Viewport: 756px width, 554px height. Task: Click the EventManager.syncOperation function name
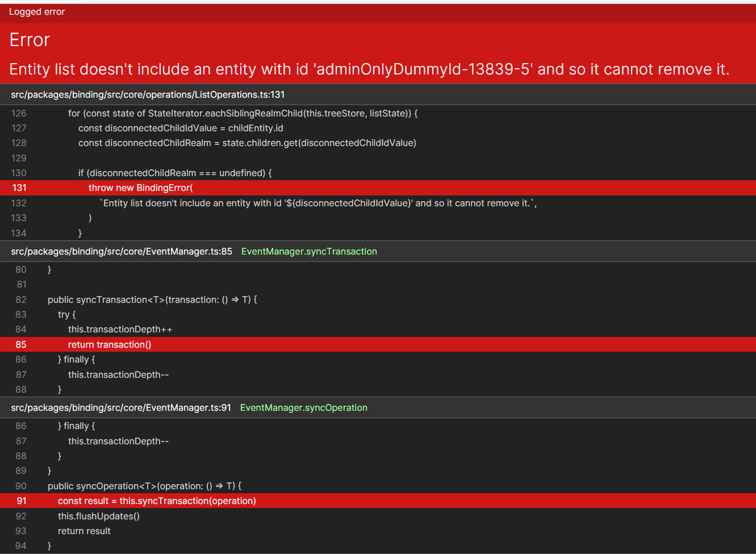[304, 407]
